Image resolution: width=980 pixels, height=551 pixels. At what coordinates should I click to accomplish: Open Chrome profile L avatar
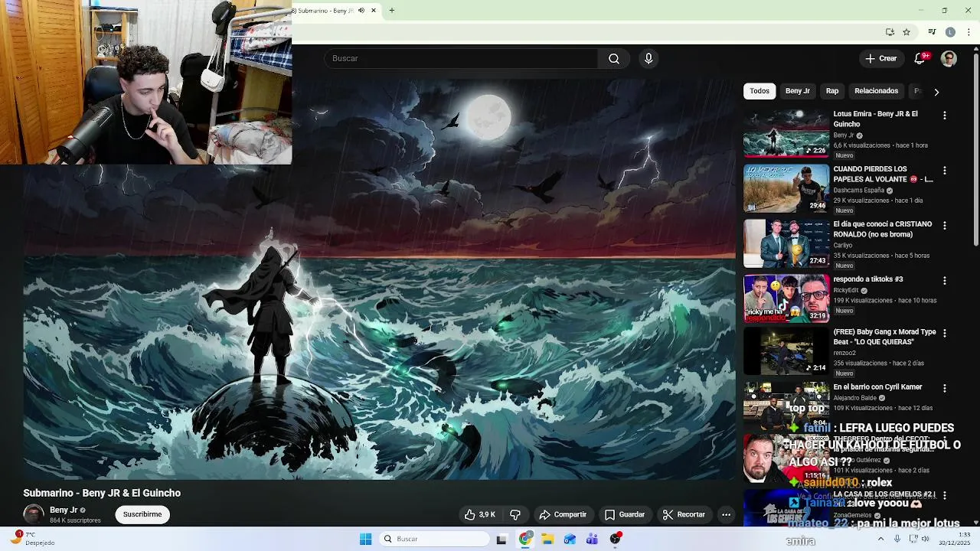(950, 32)
